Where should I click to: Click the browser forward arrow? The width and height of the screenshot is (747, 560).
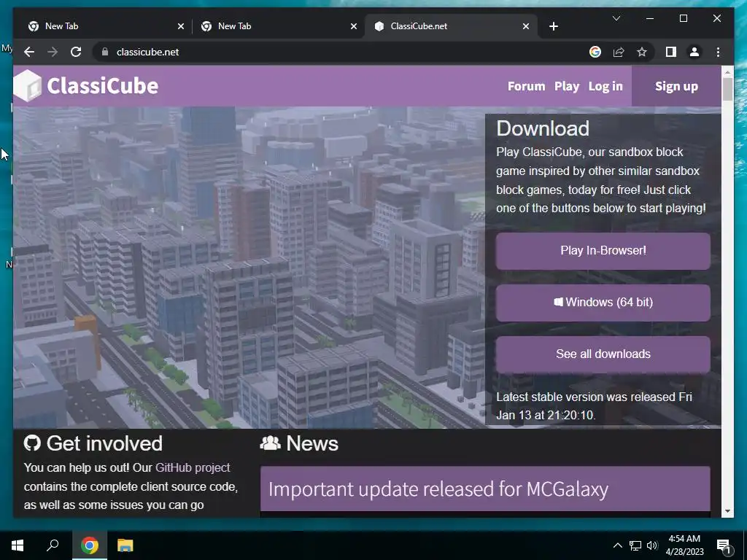[53, 52]
